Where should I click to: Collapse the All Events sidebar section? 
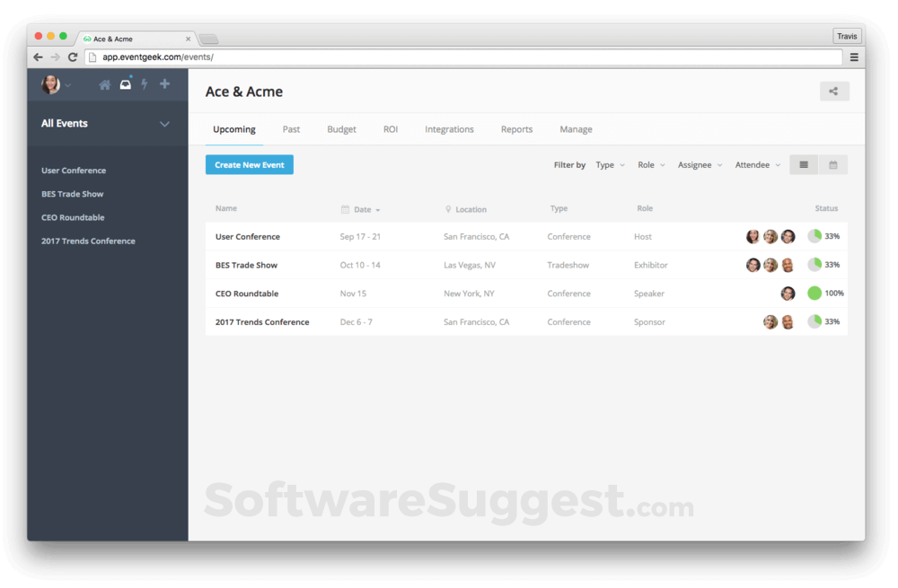coord(164,124)
